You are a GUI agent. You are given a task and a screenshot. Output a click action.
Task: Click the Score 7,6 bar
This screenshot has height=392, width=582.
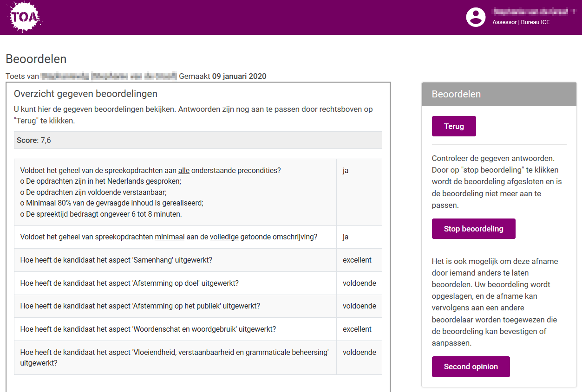(198, 140)
